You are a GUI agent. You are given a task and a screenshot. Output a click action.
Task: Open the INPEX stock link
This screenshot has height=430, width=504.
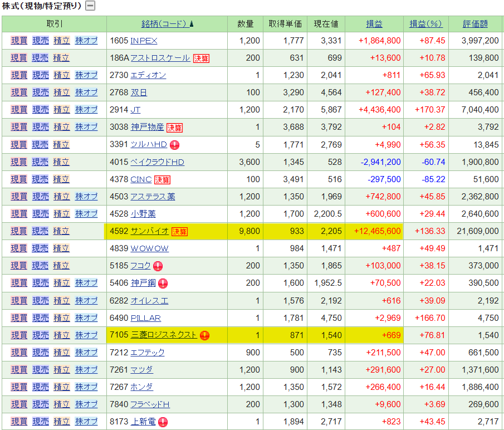pos(144,41)
